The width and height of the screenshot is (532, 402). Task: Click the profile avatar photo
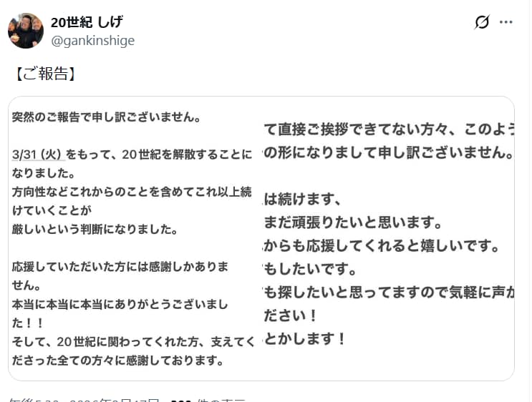pos(26,31)
